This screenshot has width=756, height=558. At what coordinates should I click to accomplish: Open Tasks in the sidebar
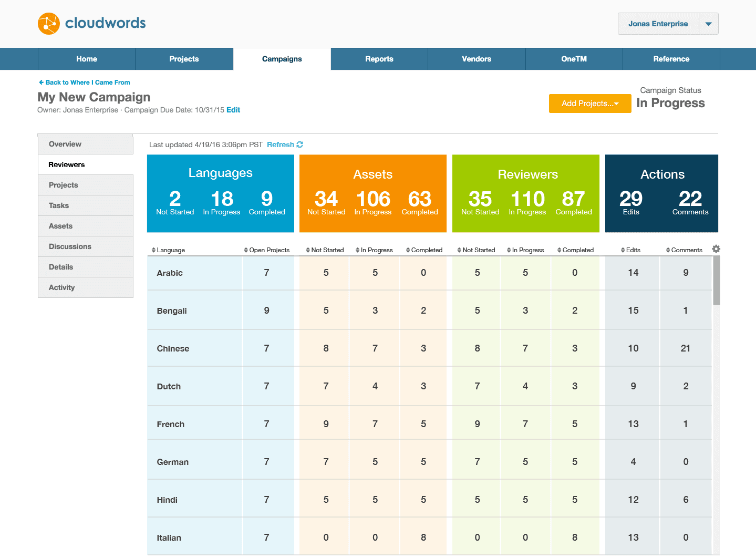tap(86, 205)
